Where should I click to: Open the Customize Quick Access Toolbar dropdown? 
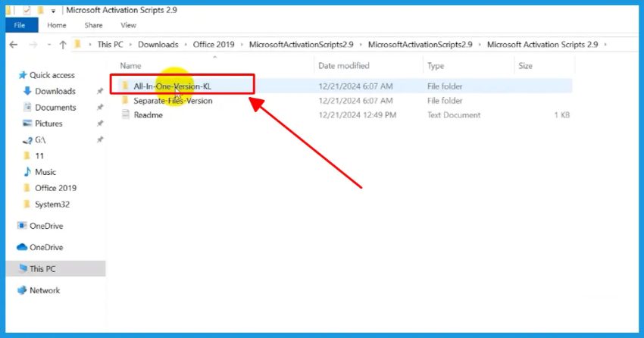click(x=53, y=11)
